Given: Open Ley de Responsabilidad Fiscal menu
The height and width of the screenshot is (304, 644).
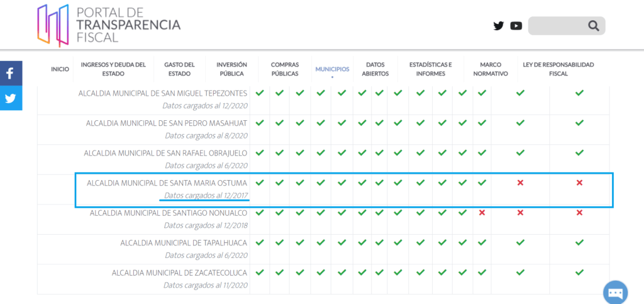Looking at the screenshot, I should [558, 69].
